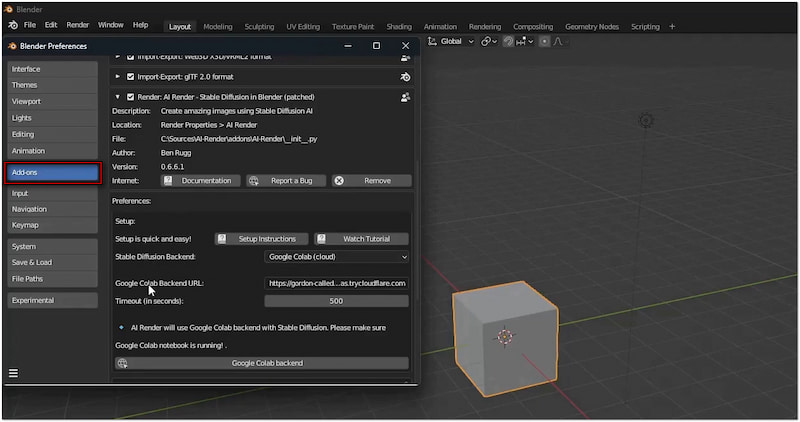Open the Themes preferences section
The image size is (800, 422).
pyautogui.click(x=53, y=85)
